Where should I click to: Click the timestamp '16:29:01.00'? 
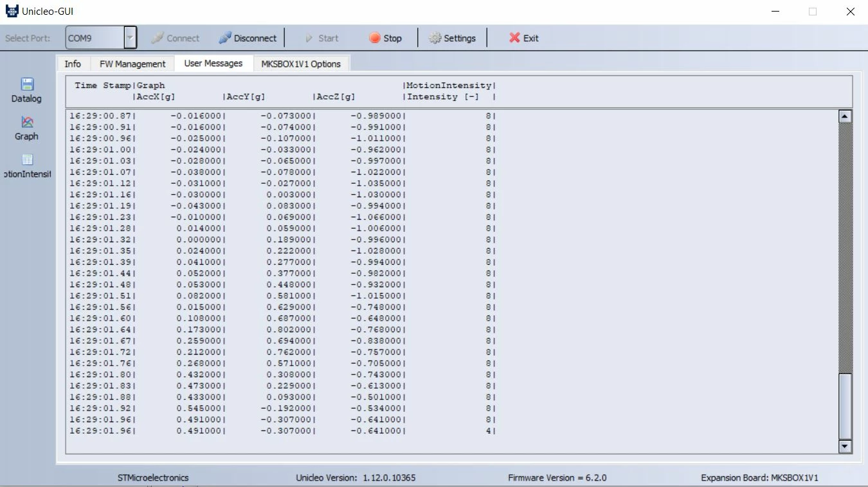pos(100,150)
